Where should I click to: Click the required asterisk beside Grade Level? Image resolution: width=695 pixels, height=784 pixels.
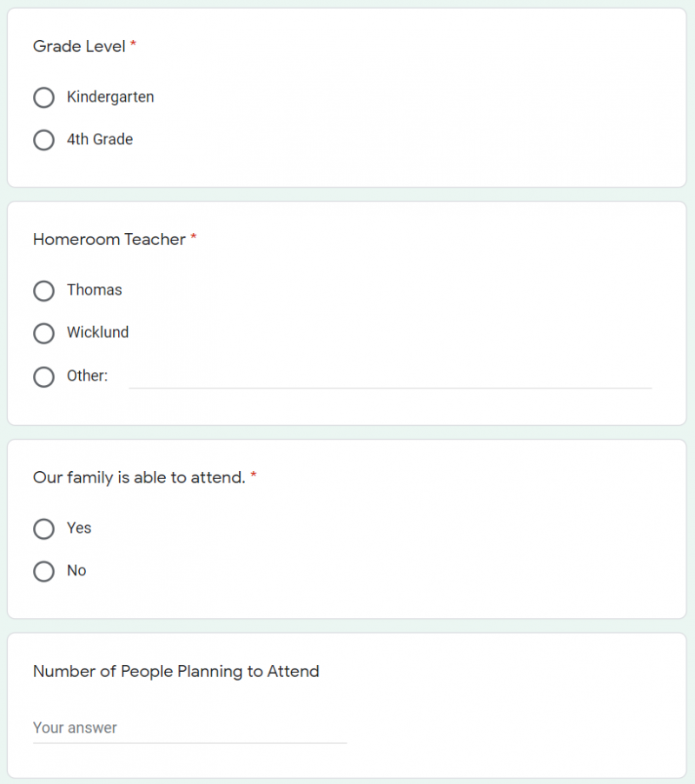(134, 46)
